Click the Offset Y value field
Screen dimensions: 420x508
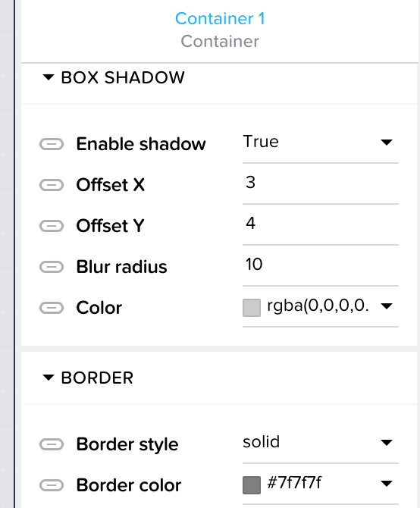click(320, 224)
